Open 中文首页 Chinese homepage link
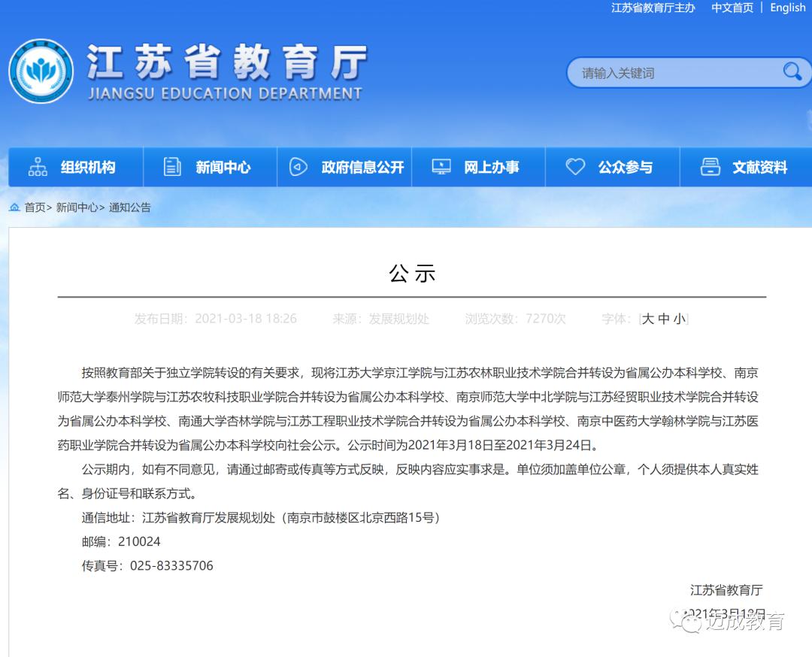This screenshot has width=812, height=657. 733,8
